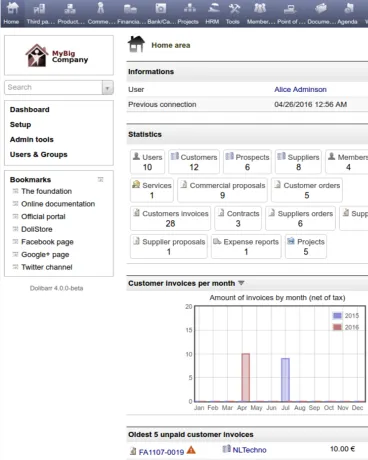The height and width of the screenshot is (460, 368).
Task: Click the Dolibarr 4.0.0-beta version text
Action: tap(56, 288)
